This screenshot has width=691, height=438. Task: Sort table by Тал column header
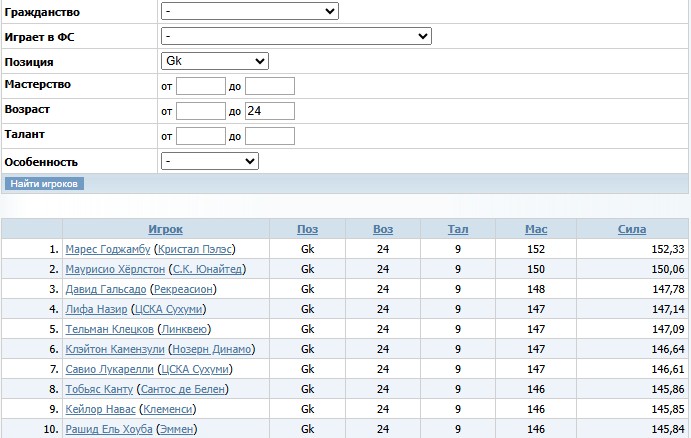tap(458, 229)
